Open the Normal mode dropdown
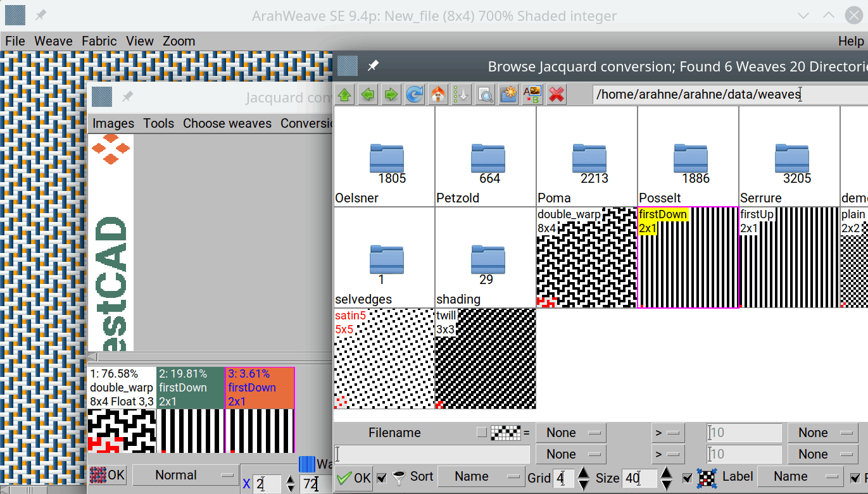Viewport: 868px width, 494px height. click(x=185, y=475)
